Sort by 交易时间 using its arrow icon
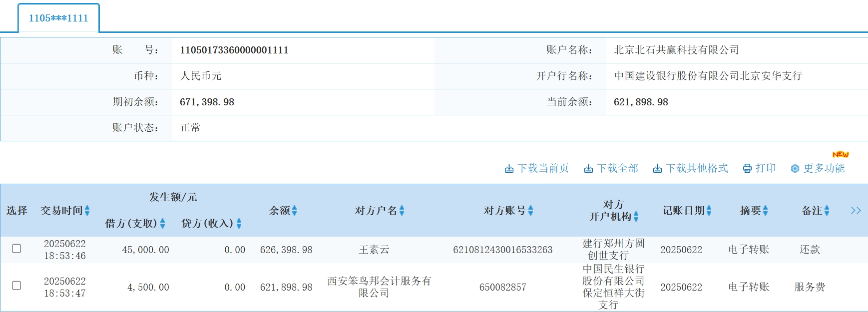This screenshot has width=868, height=312. pos(87,211)
